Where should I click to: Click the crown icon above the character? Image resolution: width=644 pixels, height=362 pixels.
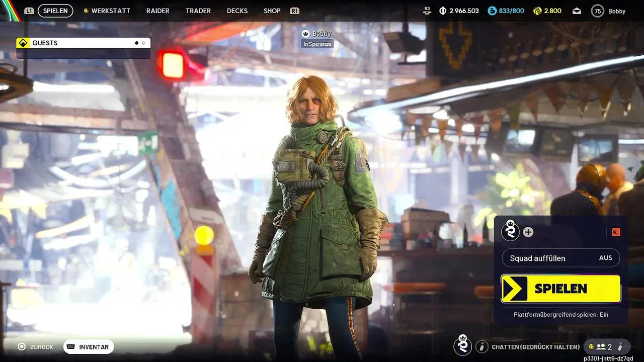coord(305,34)
